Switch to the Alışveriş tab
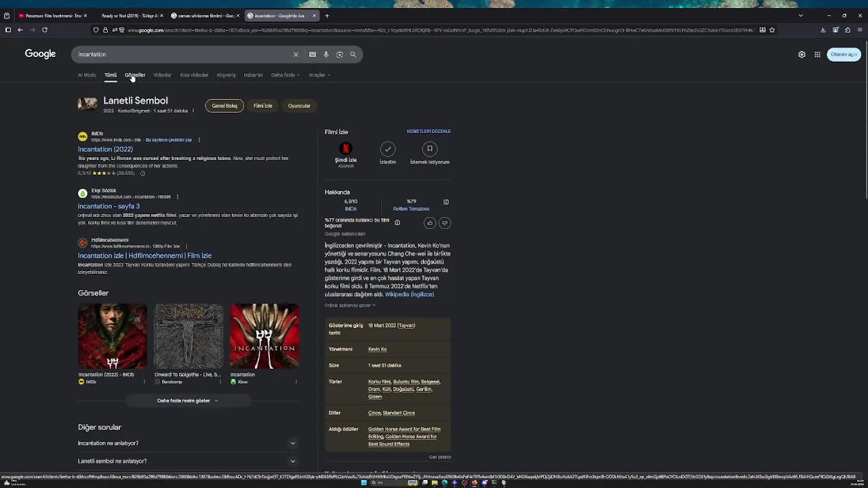 coord(226,75)
